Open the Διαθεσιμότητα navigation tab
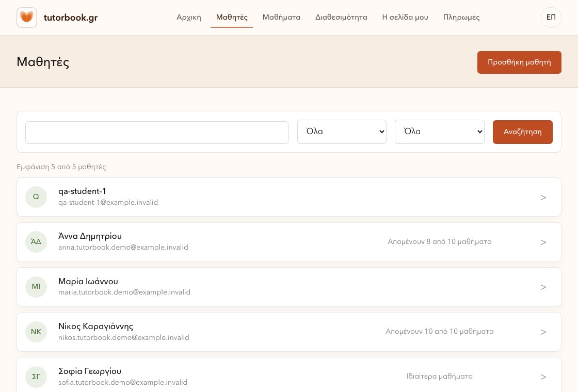Screen dimensions: 578x392 [x=341, y=18]
